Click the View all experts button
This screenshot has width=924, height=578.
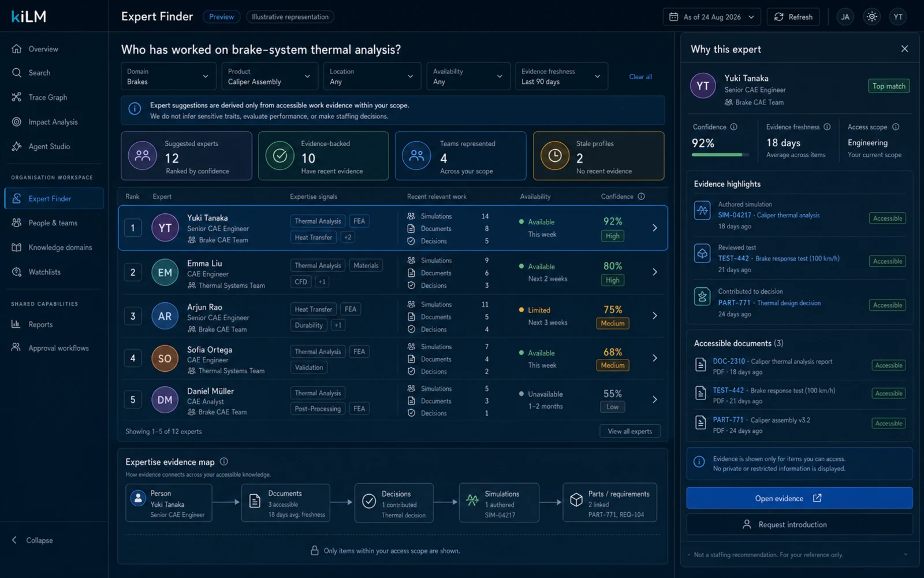tap(629, 431)
